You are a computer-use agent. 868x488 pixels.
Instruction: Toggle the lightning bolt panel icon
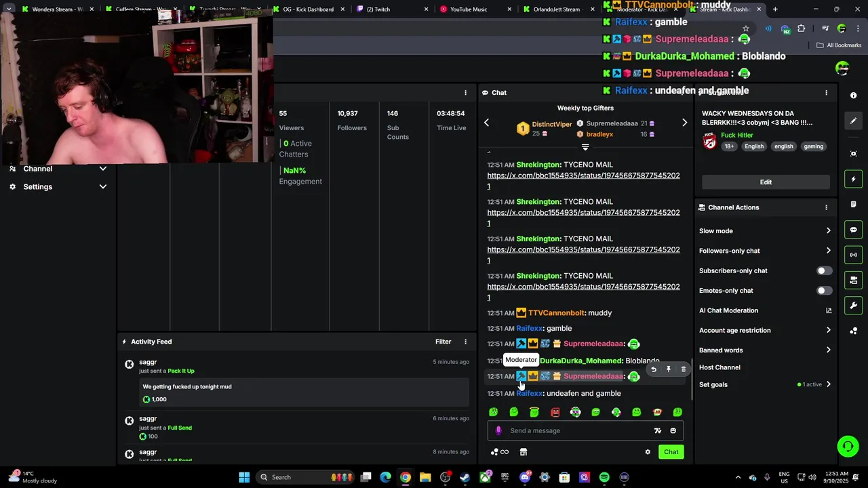854,179
